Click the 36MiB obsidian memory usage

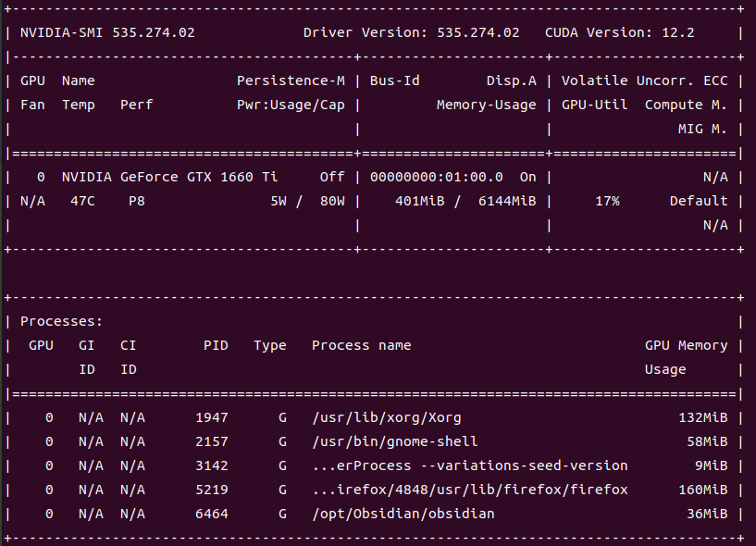707,515
